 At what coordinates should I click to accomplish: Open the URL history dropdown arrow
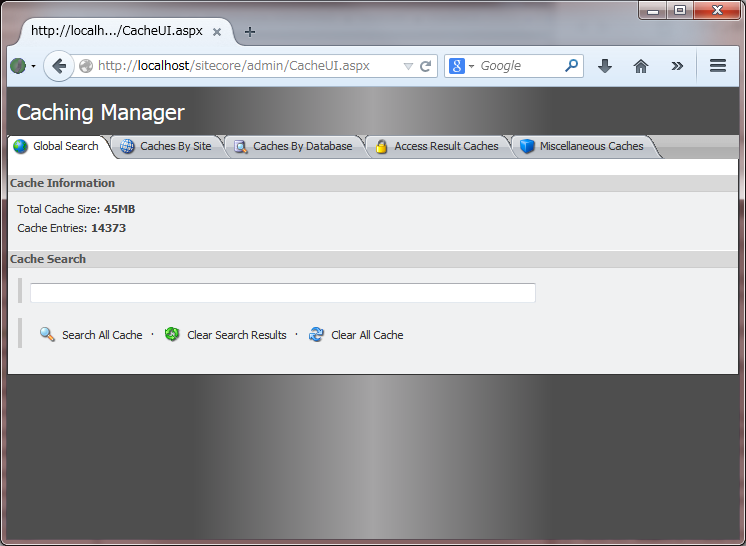pyautogui.click(x=408, y=66)
